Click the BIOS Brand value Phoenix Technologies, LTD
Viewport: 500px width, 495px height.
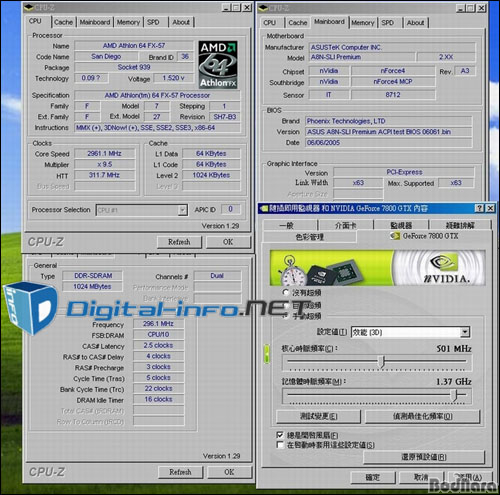point(389,121)
